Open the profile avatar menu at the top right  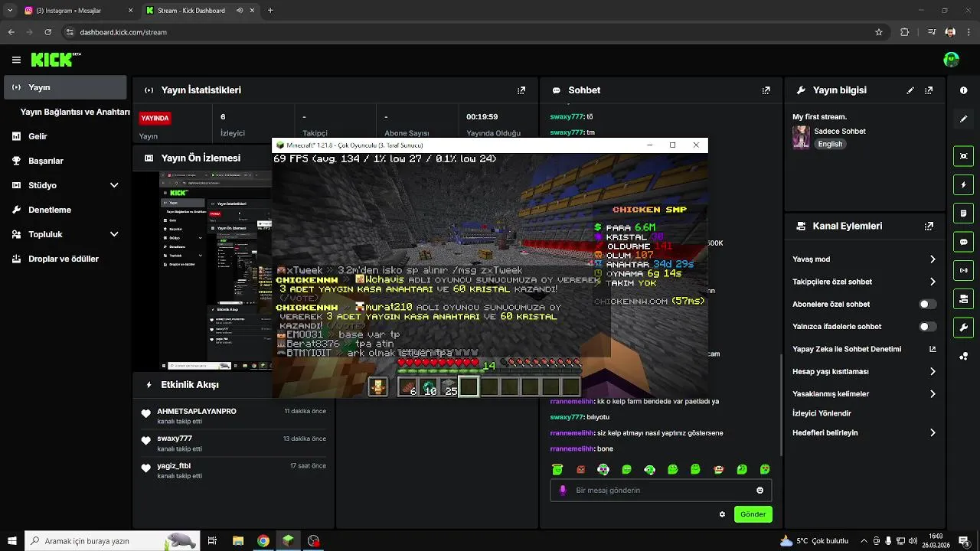pyautogui.click(x=952, y=60)
